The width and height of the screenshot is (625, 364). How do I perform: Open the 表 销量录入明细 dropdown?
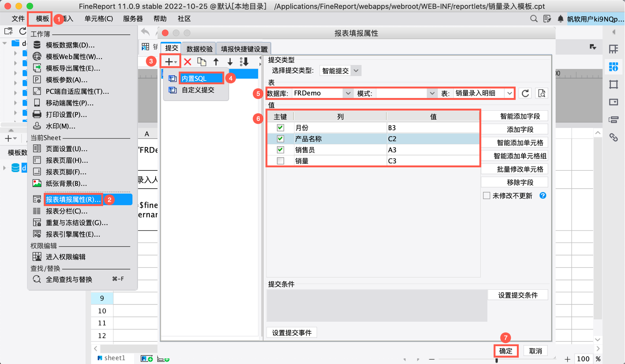click(x=509, y=93)
